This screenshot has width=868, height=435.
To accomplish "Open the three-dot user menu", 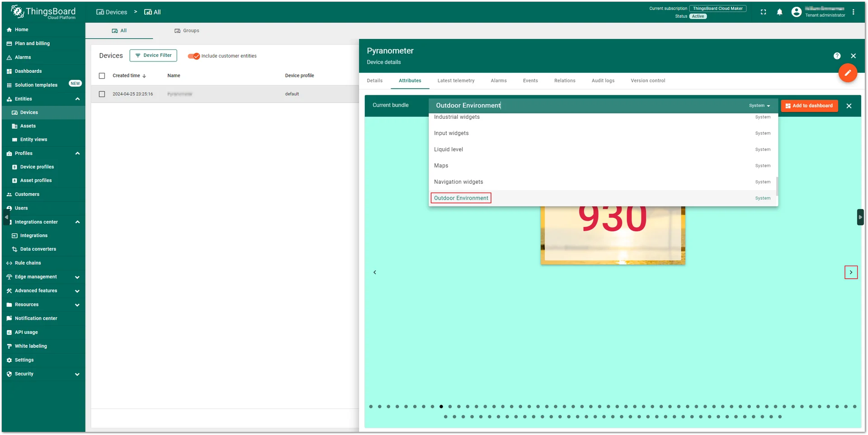I will (x=853, y=12).
